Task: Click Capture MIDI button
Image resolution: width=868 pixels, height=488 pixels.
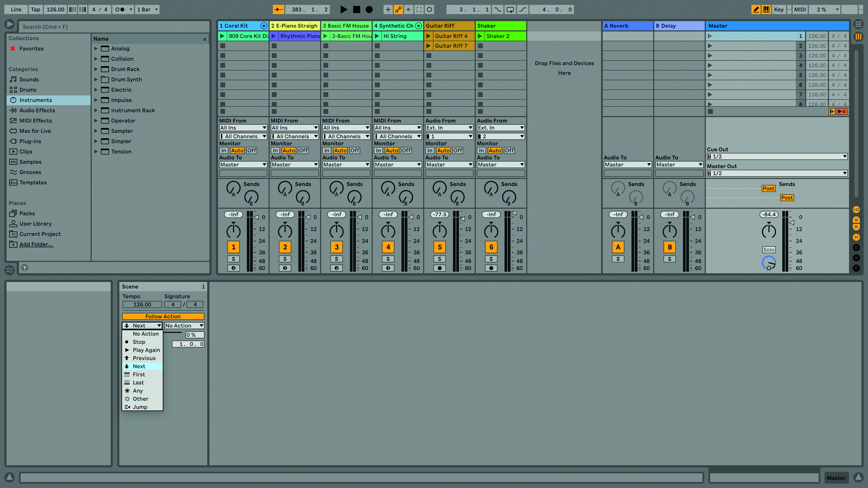Action: coord(419,9)
